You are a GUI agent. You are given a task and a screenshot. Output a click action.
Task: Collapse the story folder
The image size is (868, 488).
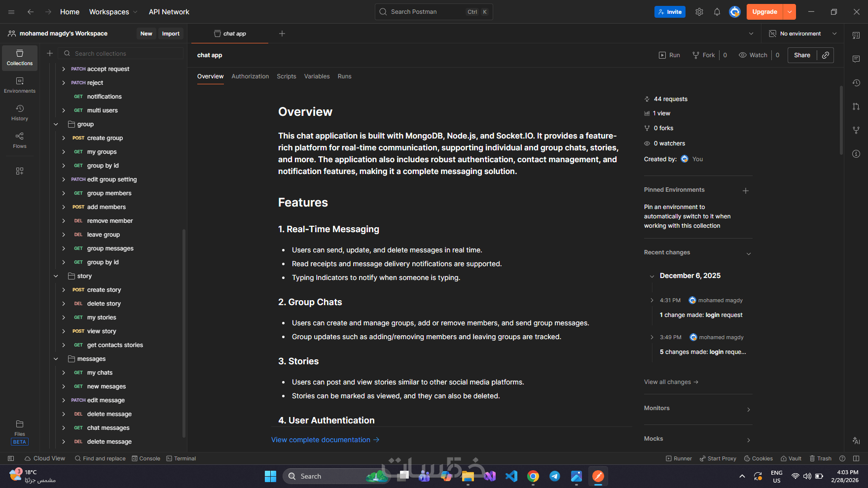[x=56, y=276]
